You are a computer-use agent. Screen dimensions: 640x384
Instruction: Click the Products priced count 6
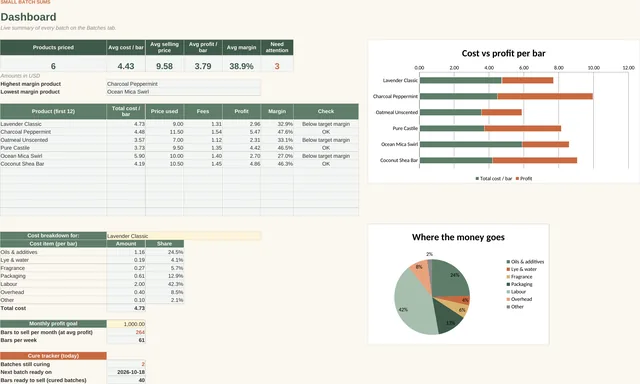pos(53,66)
